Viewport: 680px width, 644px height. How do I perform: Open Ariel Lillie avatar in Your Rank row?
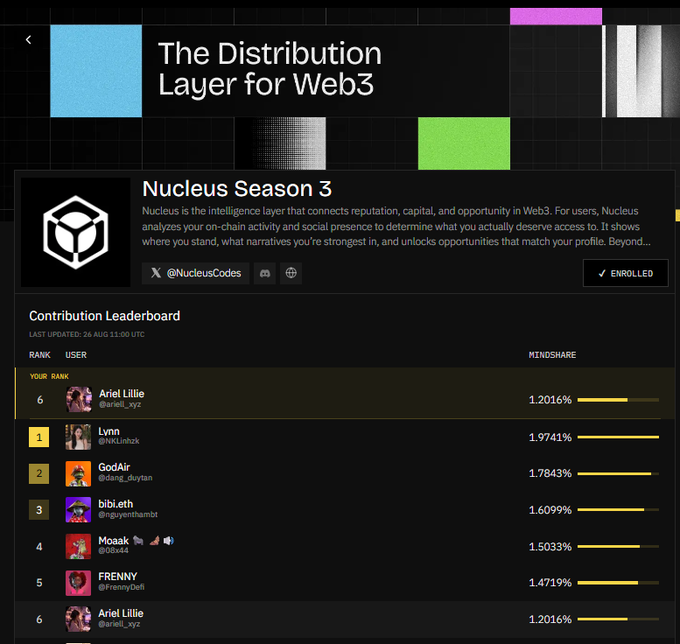coord(79,399)
